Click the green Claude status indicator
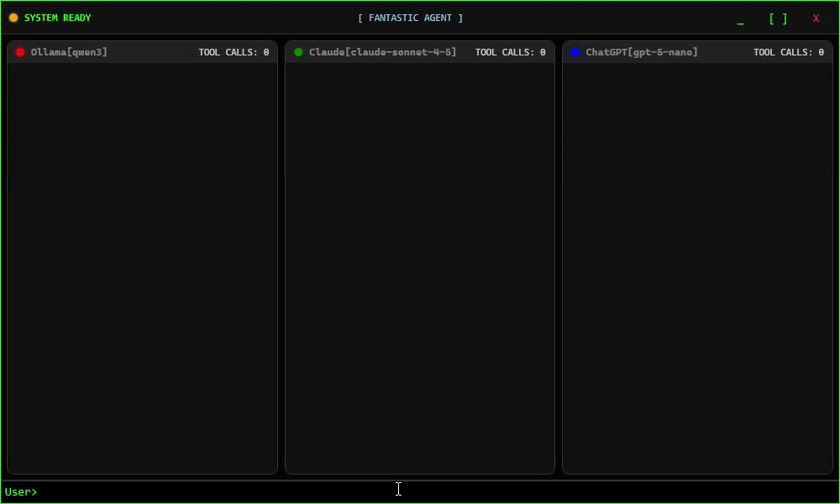This screenshot has height=504, width=840. 298,52
